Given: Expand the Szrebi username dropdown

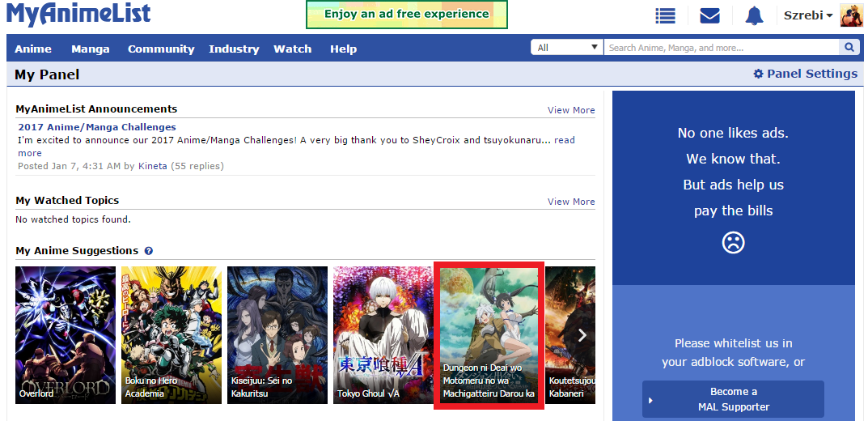Looking at the screenshot, I should tap(808, 15).
